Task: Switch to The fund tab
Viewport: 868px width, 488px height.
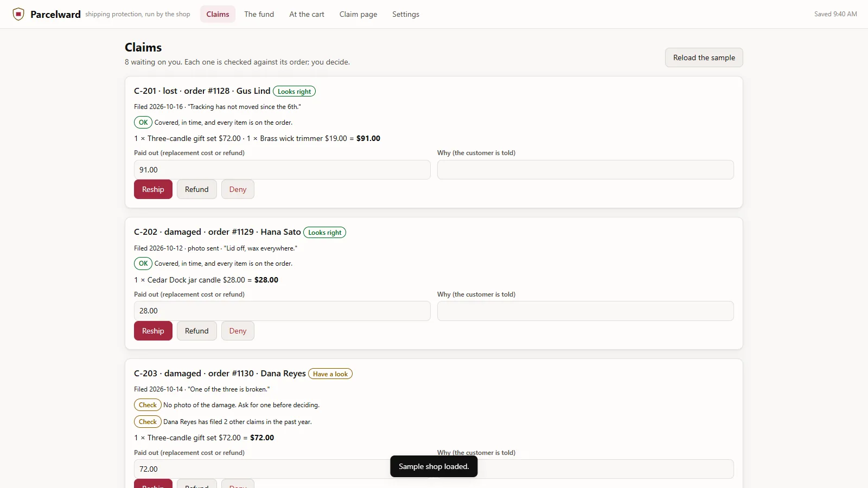Action: click(x=259, y=14)
